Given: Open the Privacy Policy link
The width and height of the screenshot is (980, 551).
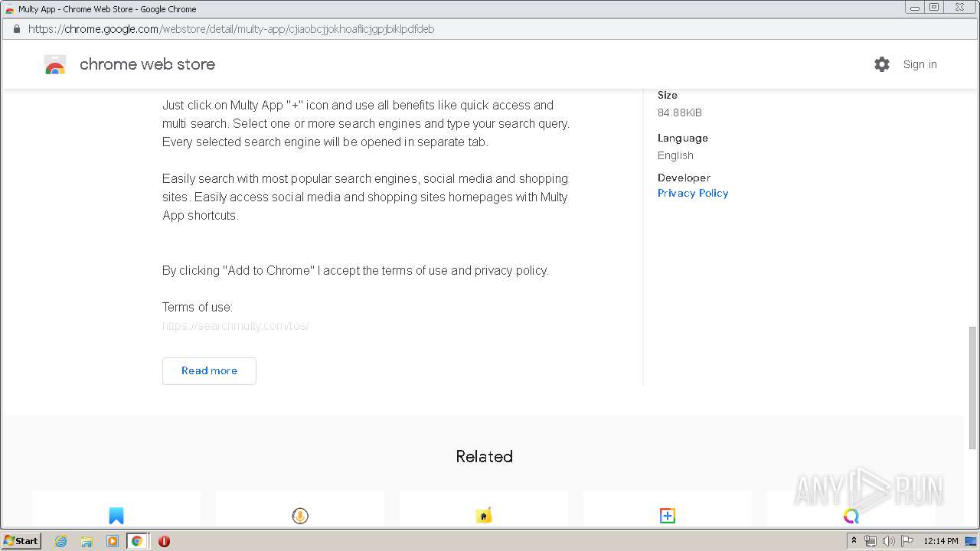Looking at the screenshot, I should coord(693,193).
